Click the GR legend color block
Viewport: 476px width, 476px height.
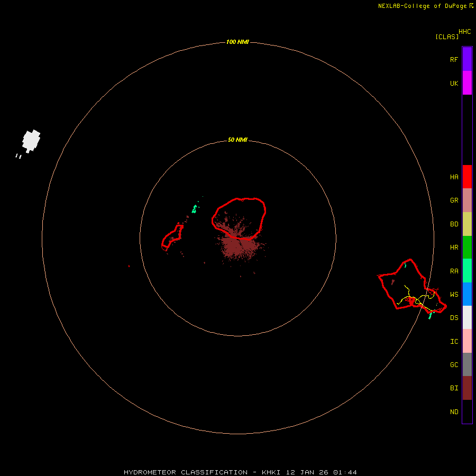467,200
